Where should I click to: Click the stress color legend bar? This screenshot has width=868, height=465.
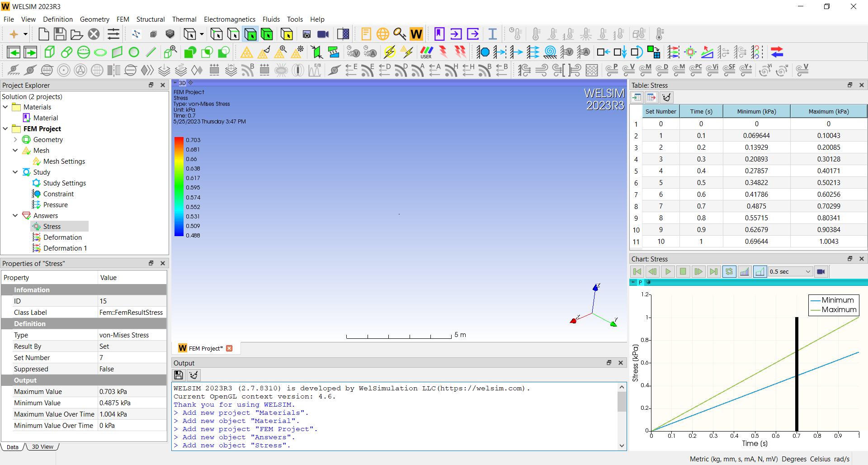coord(179,188)
